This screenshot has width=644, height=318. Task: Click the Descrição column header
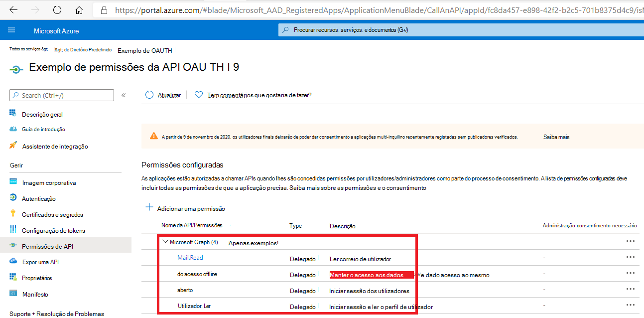(343, 226)
